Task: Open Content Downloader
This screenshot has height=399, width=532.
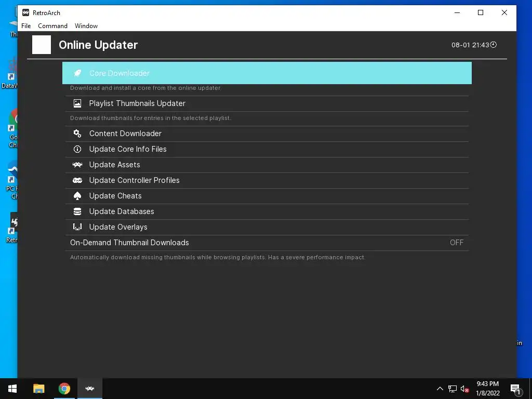Action: click(267, 134)
